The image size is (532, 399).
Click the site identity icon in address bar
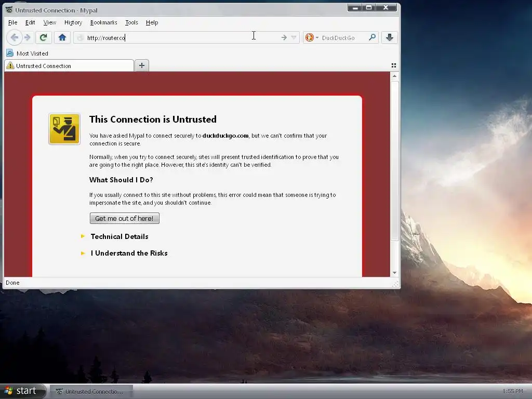(79, 37)
